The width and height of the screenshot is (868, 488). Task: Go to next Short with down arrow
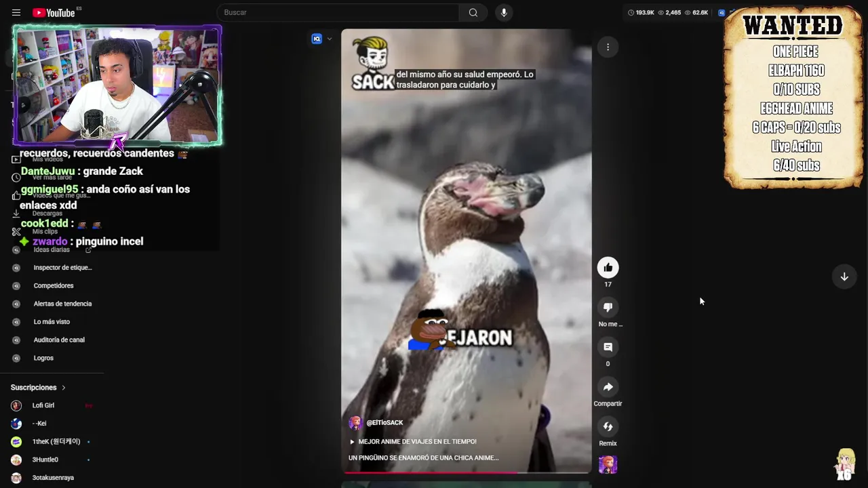[844, 277]
